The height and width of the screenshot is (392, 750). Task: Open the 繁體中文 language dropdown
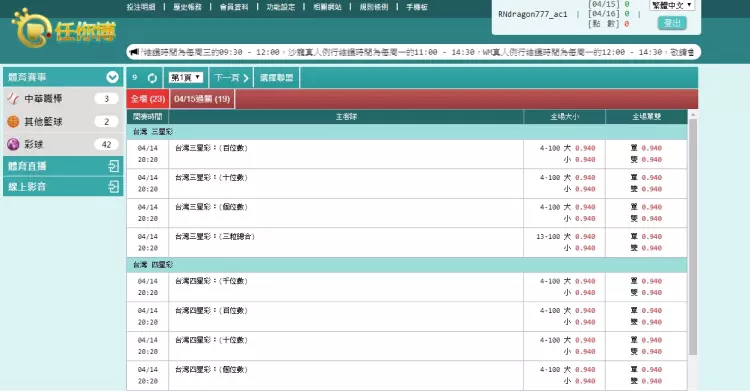[x=672, y=5]
